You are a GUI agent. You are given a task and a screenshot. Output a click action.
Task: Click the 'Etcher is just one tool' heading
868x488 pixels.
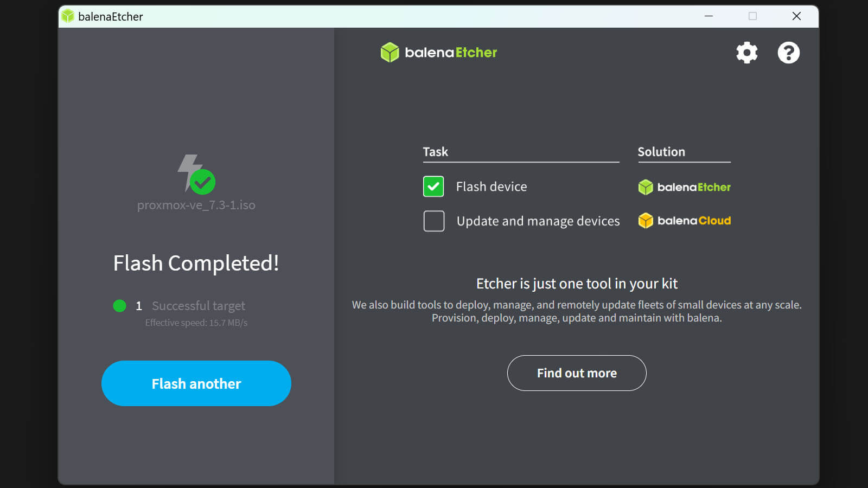[x=577, y=284]
